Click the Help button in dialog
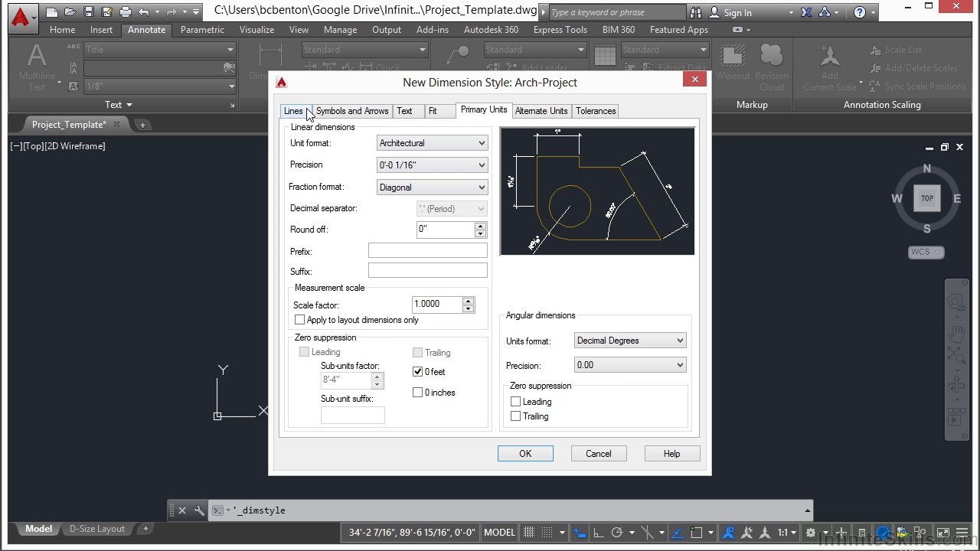The image size is (980, 551). (x=671, y=454)
